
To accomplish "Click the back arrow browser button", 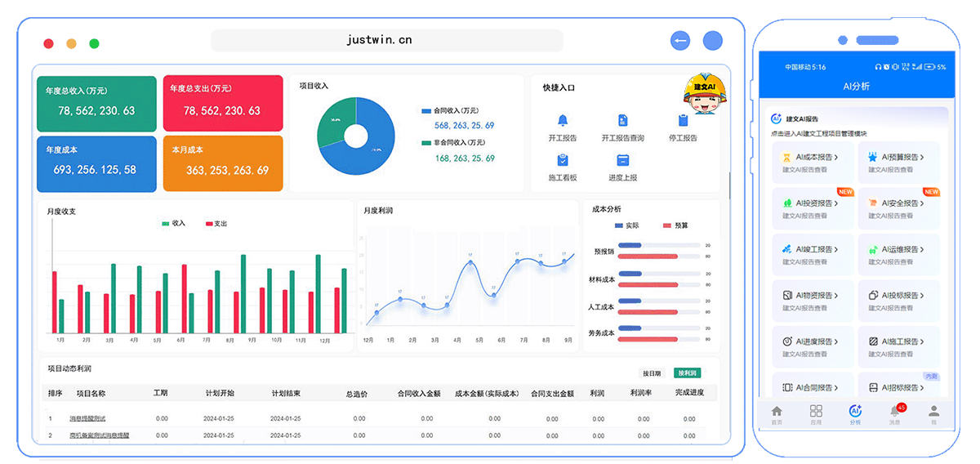I will coord(680,41).
